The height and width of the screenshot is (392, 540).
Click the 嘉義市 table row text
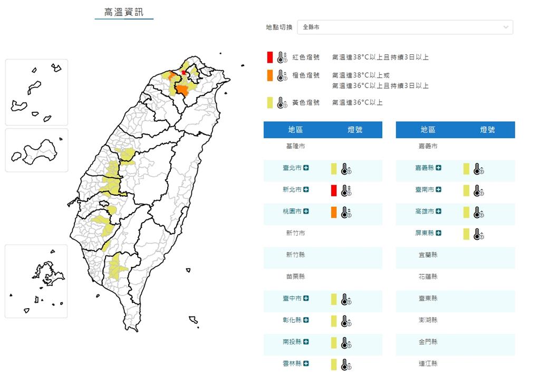click(x=428, y=146)
